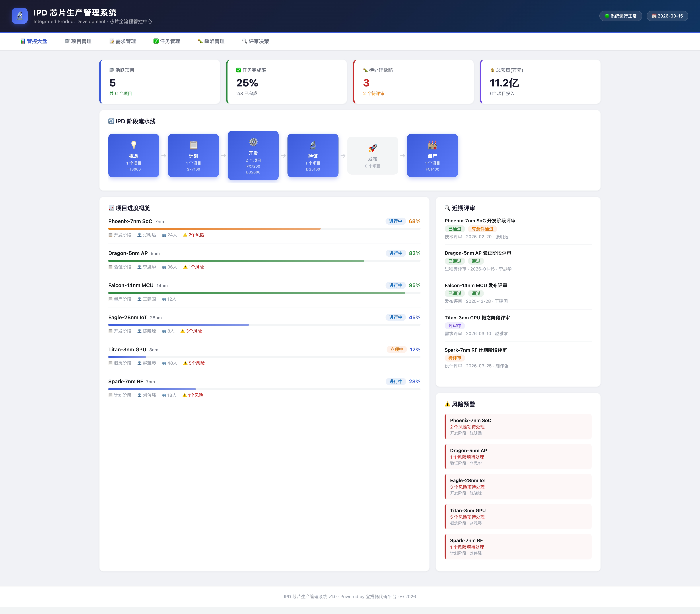Click the gear icon in 开发 stage
Viewport: 700px width, 614px height.
click(253, 142)
